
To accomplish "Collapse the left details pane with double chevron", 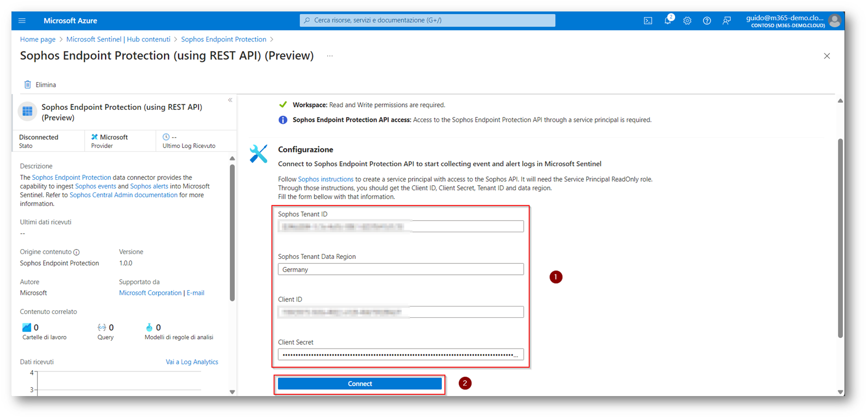I will click(230, 100).
